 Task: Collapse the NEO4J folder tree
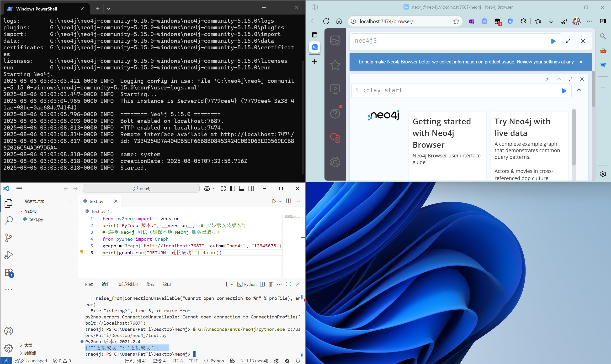(x=21, y=211)
